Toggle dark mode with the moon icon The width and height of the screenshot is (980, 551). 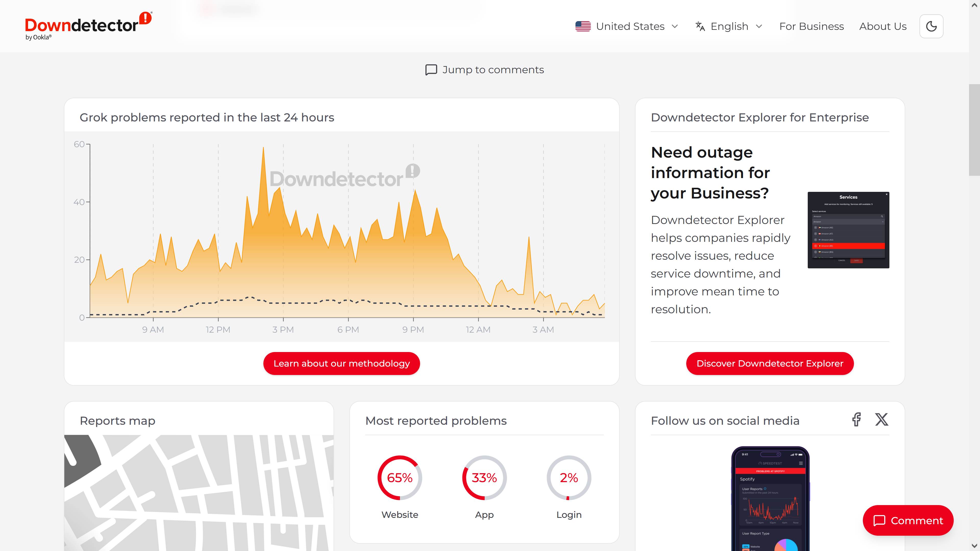pos(931,26)
